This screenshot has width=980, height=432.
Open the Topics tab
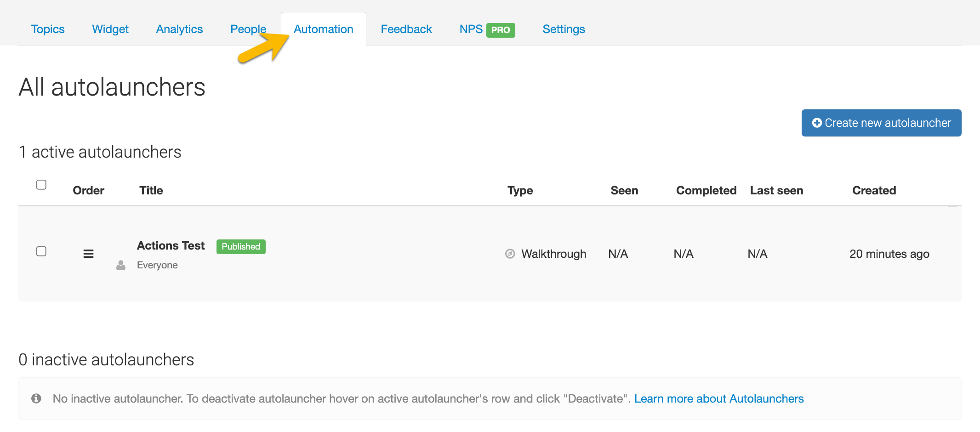48,29
